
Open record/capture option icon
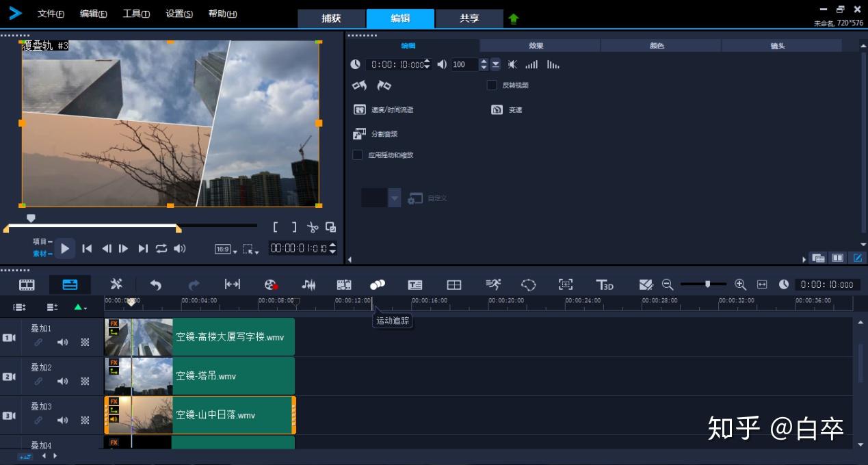point(272,284)
